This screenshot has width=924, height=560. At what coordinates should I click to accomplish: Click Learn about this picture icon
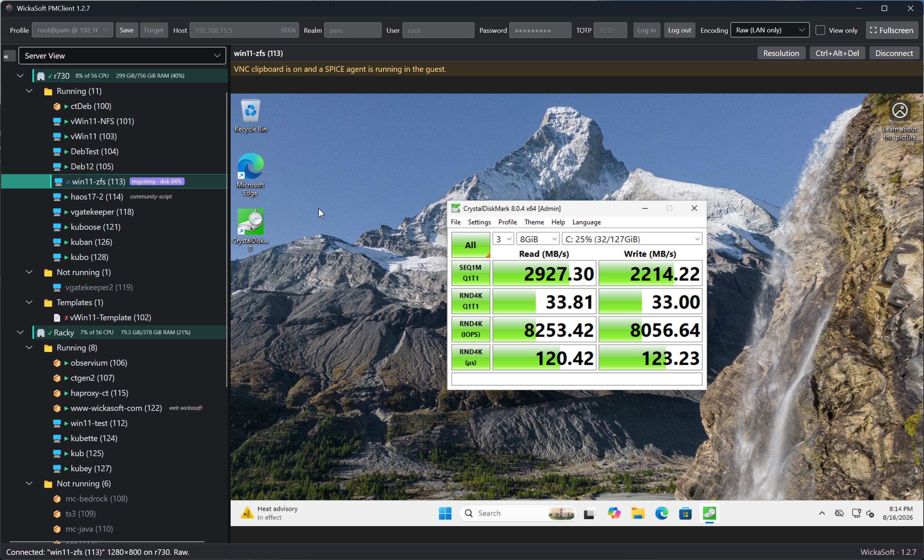tap(900, 110)
